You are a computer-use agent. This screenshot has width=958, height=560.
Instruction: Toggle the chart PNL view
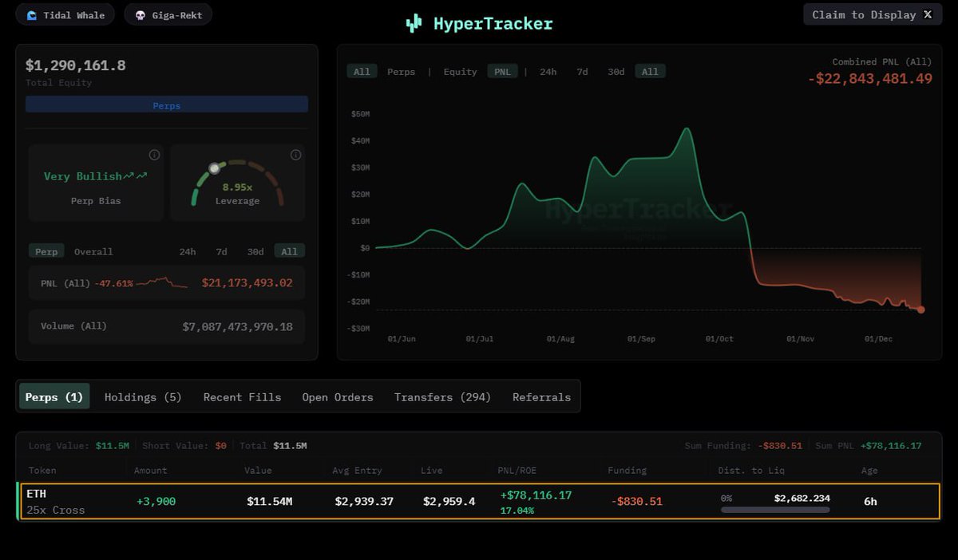pos(502,72)
